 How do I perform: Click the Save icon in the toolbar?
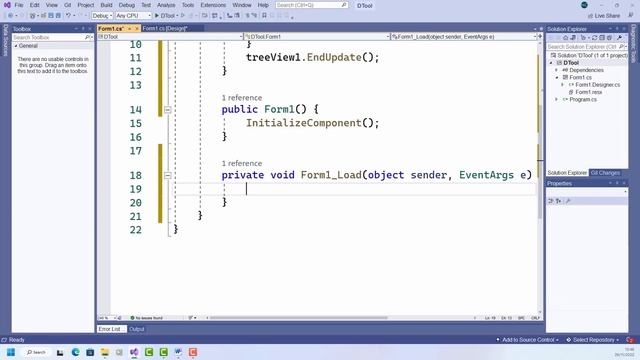tap(51, 16)
